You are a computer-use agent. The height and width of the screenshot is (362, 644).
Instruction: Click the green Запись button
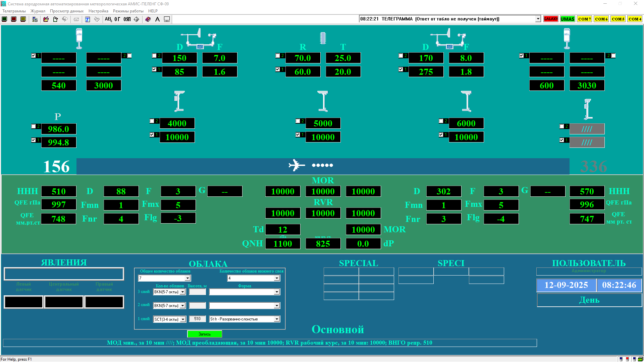coord(205,334)
